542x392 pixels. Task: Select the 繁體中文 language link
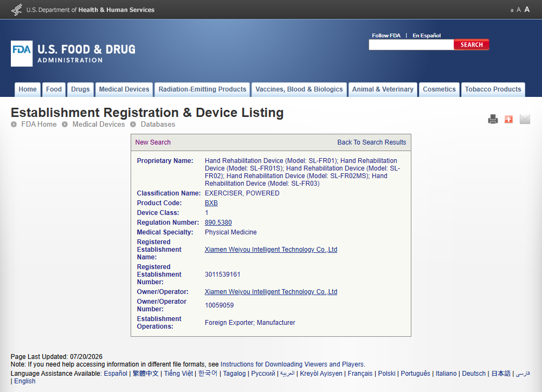click(145, 374)
